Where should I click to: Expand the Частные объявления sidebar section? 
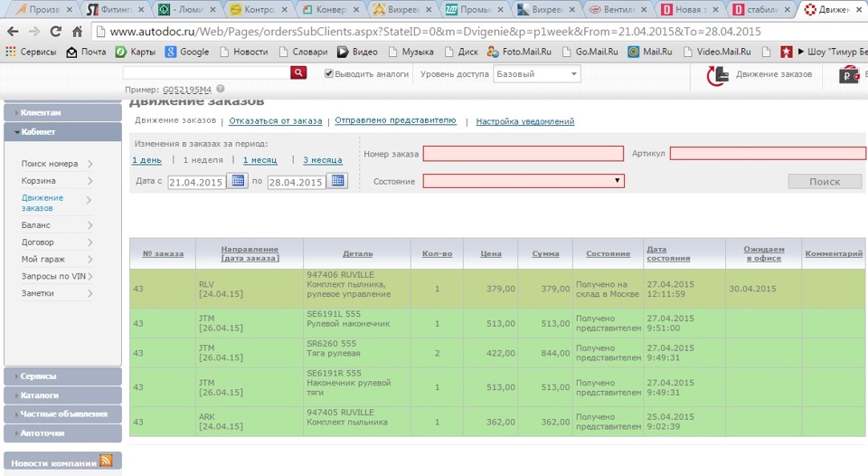(62, 414)
